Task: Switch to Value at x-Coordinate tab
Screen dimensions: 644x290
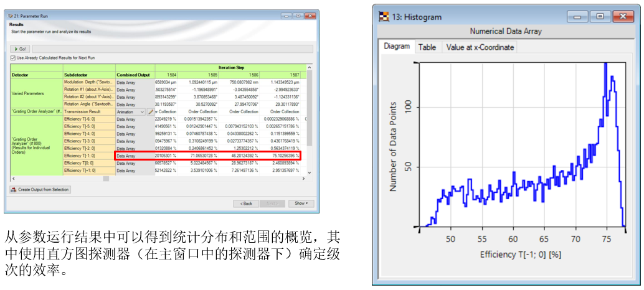Action: pyautogui.click(x=480, y=47)
